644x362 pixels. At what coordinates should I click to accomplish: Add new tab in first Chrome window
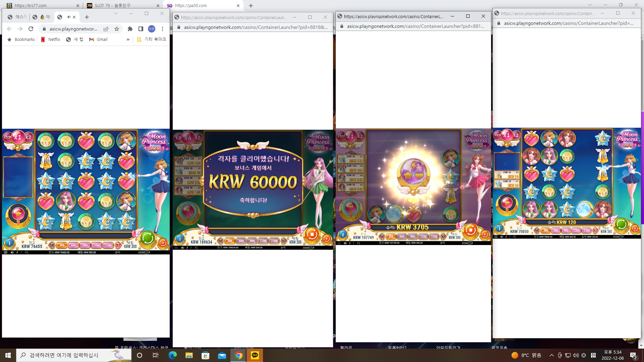click(x=87, y=17)
